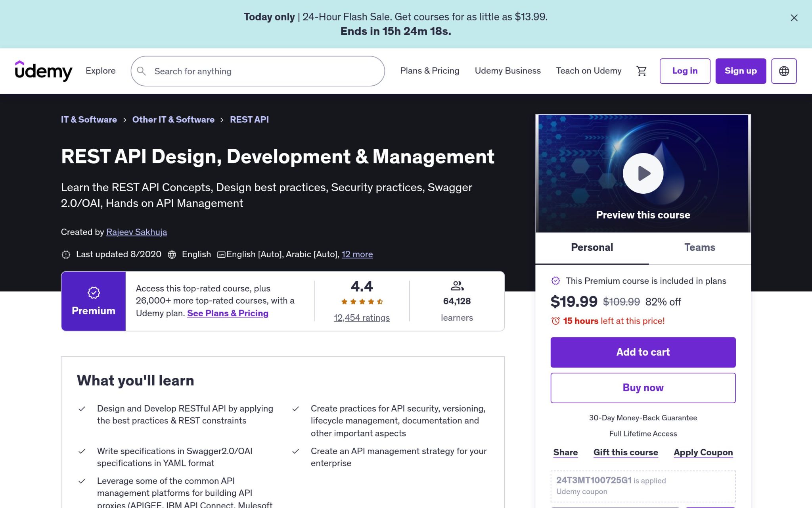The image size is (812, 508).
Task: Click the Premium badge icon
Action: tap(94, 293)
